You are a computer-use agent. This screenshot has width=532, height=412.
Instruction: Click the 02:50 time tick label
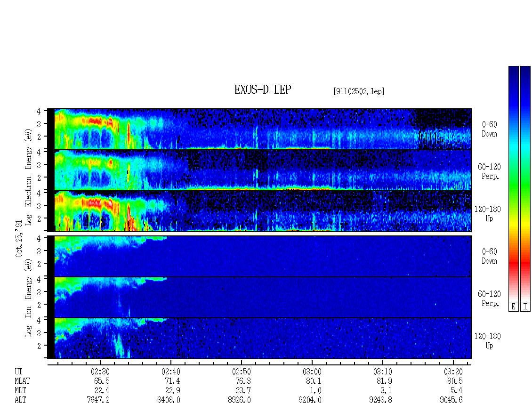241,372
